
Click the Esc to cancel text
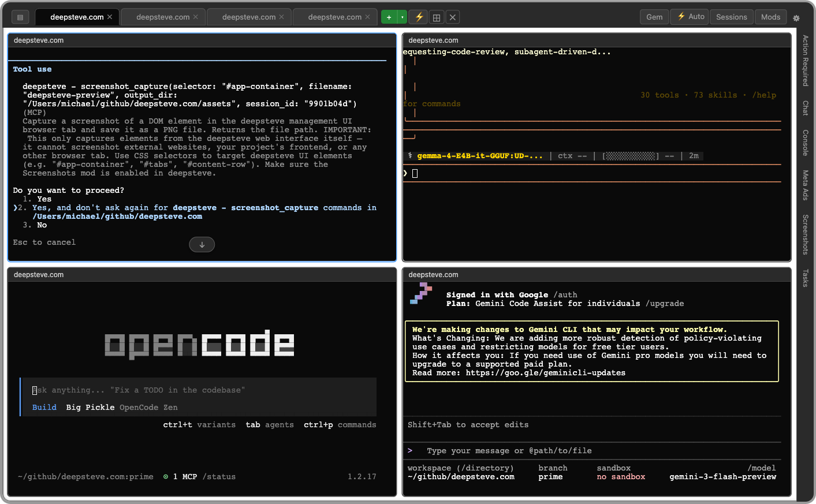[x=44, y=242]
